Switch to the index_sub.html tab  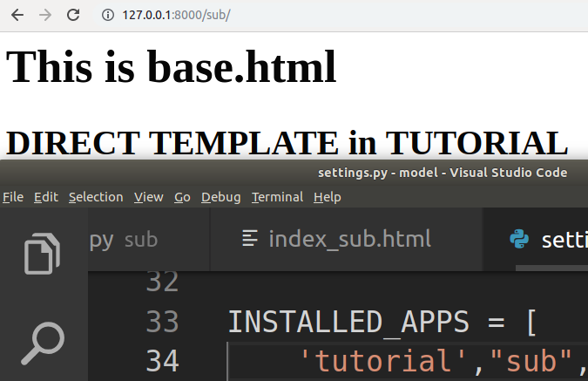pos(346,239)
